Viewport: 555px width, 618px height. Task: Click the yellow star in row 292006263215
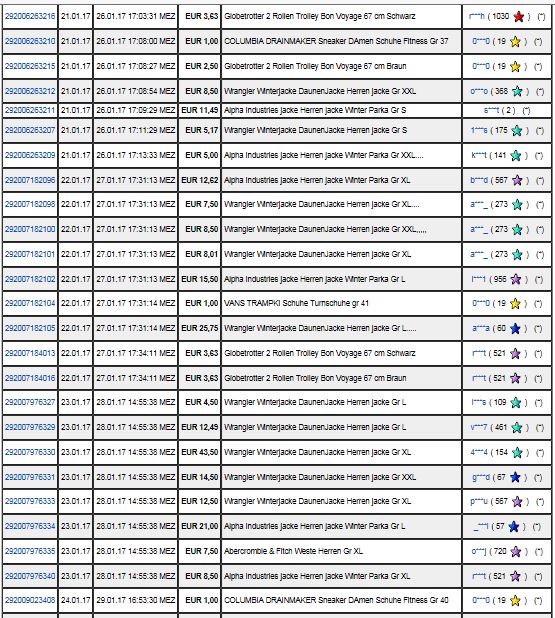tap(515, 66)
